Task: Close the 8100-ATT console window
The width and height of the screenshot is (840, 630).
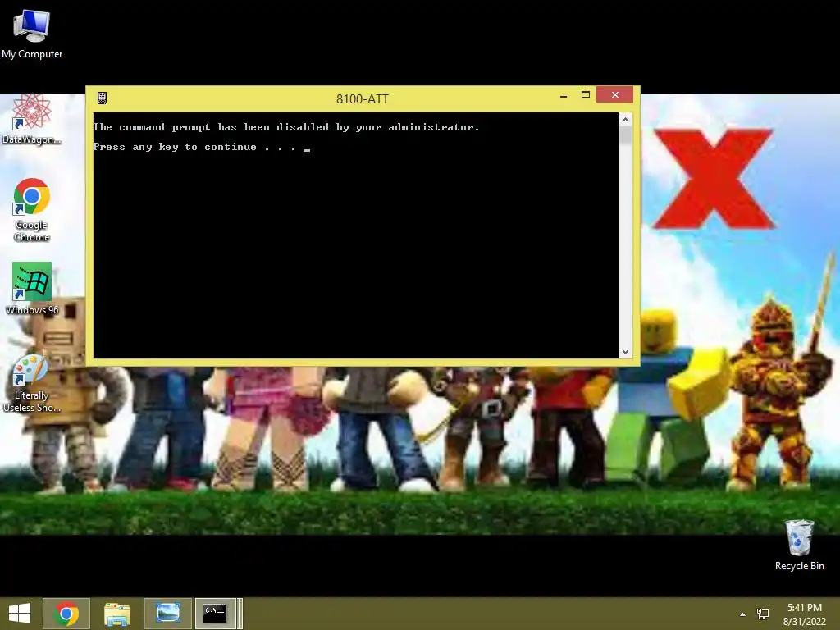Action: [x=615, y=95]
